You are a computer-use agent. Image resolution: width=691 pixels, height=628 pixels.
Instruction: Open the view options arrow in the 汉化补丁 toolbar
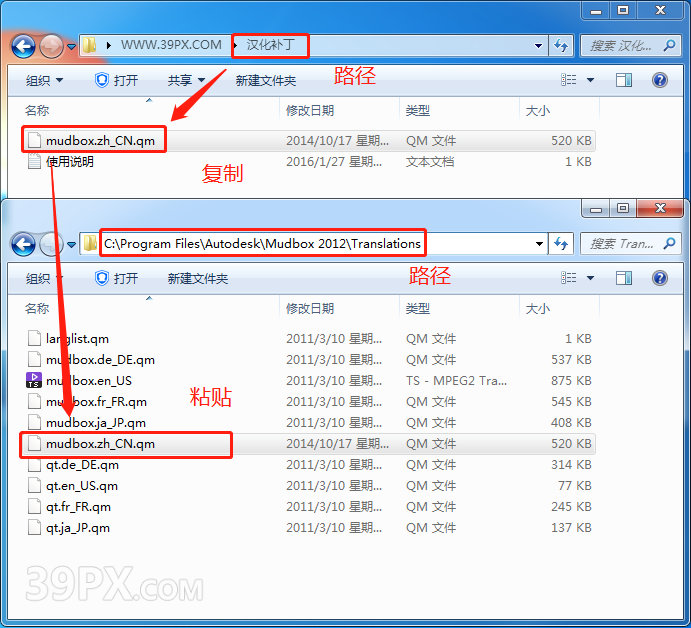590,80
